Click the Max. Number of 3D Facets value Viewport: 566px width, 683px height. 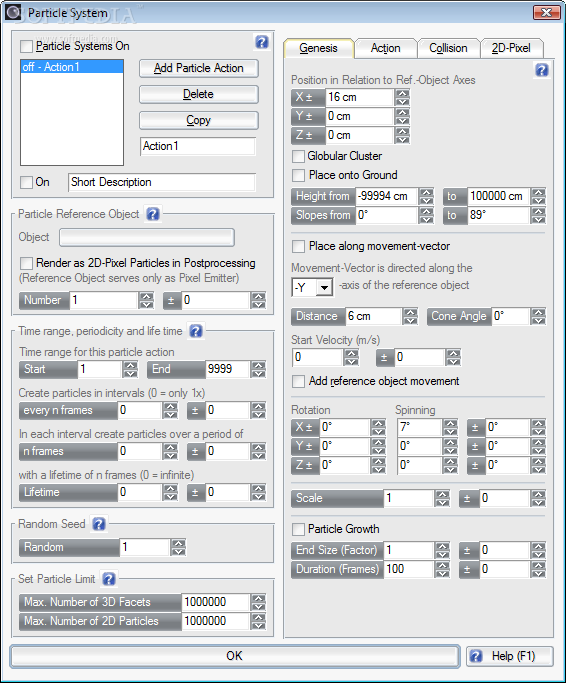pyautogui.click(x=216, y=602)
